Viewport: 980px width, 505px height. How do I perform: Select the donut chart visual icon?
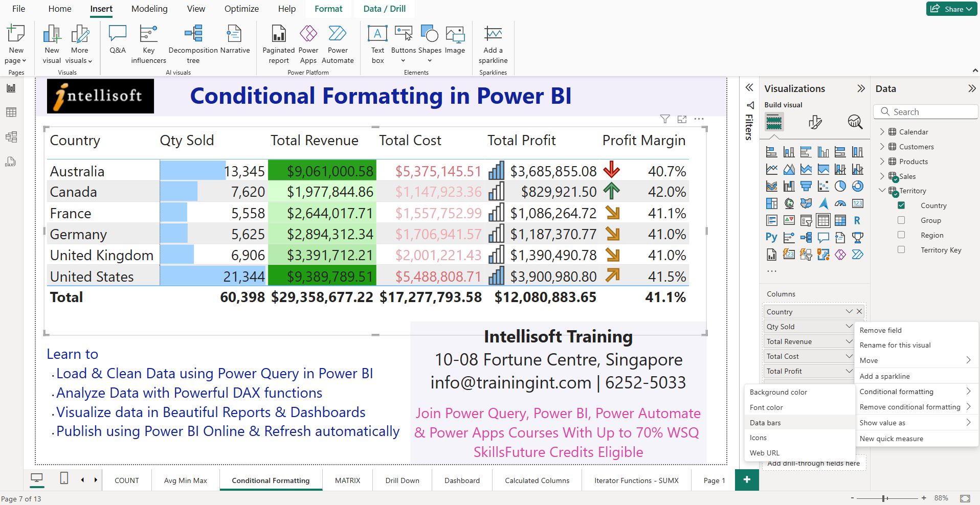tap(858, 186)
